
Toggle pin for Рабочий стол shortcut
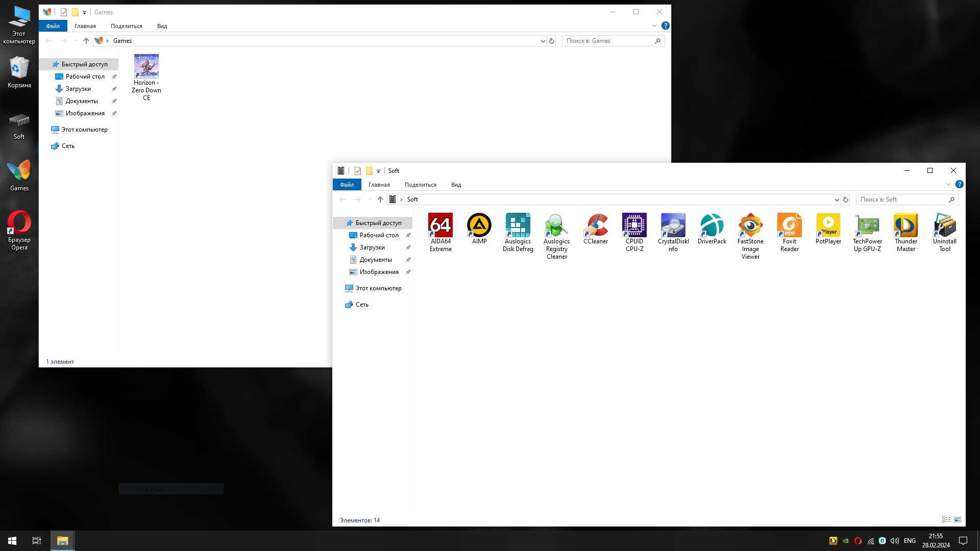point(114,76)
